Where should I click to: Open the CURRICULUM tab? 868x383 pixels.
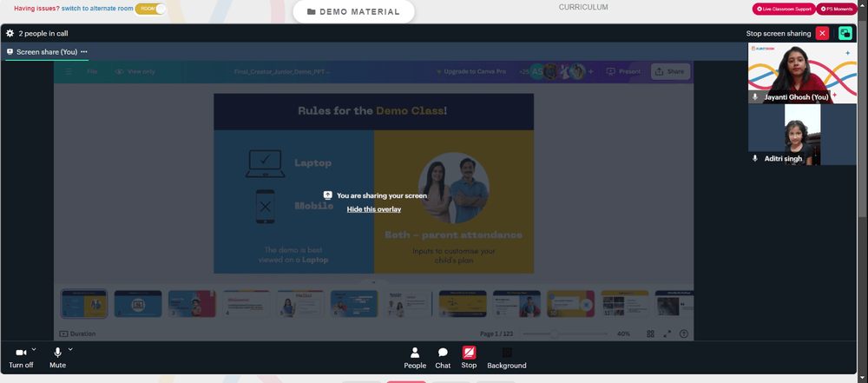pyautogui.click(x=583, y=7)
